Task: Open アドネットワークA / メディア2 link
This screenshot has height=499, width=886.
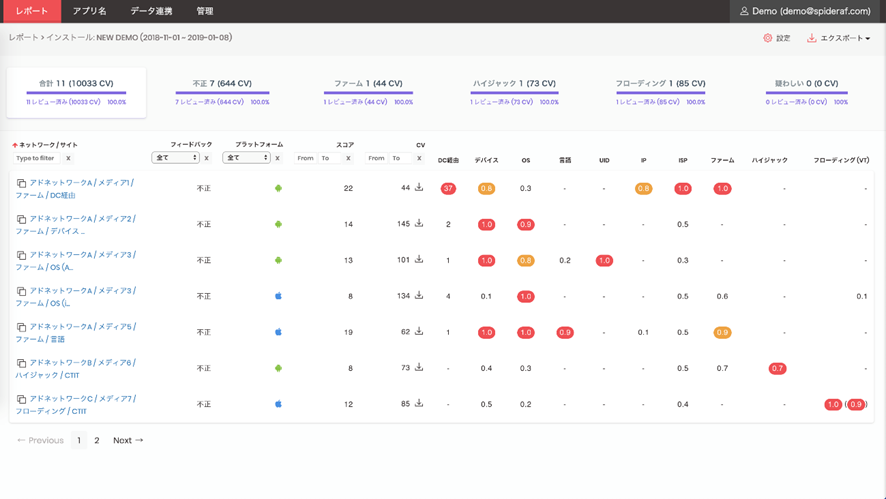Action: 76,225
